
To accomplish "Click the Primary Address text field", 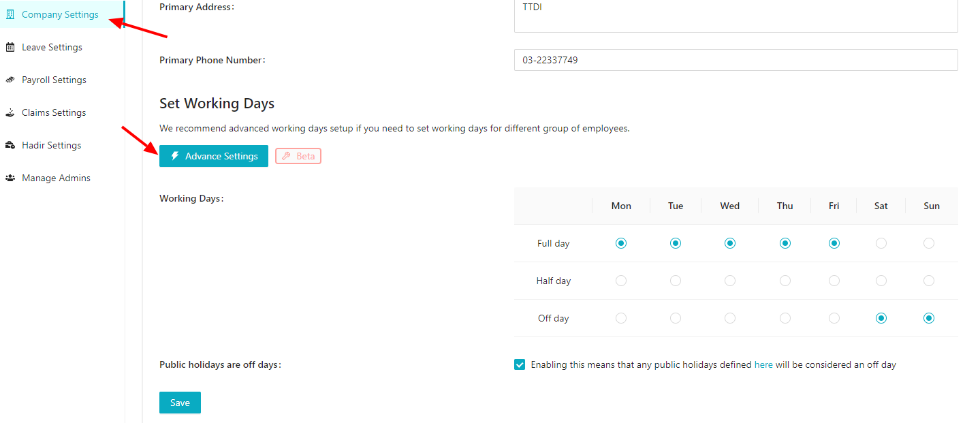I will point(736,16).
